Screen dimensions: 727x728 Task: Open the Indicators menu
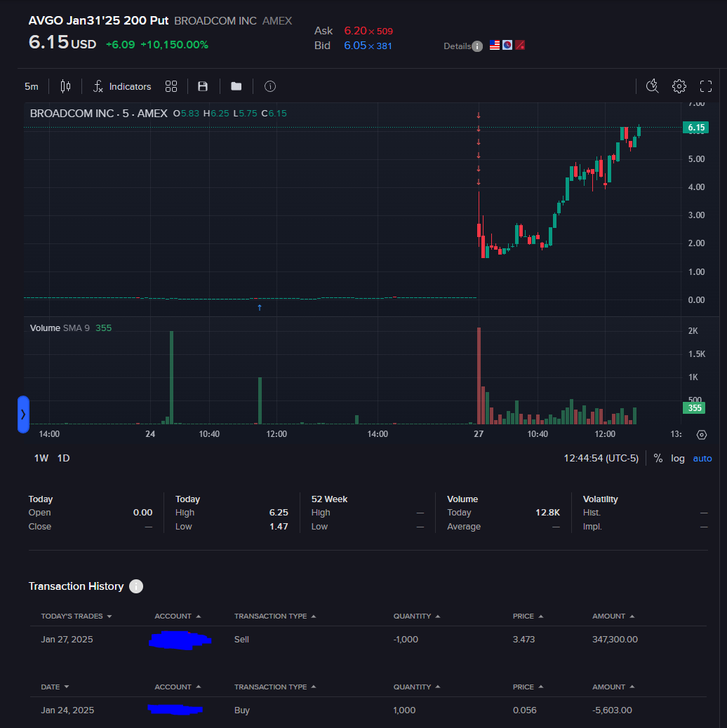(122, 87)
